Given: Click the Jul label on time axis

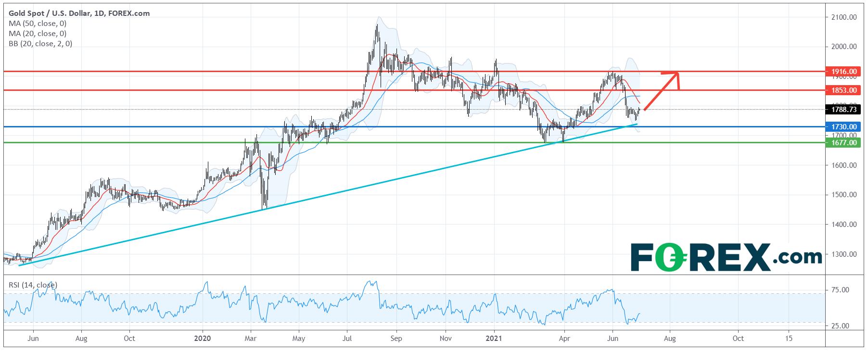Looking at the screenshot, I should pos(346,338).
